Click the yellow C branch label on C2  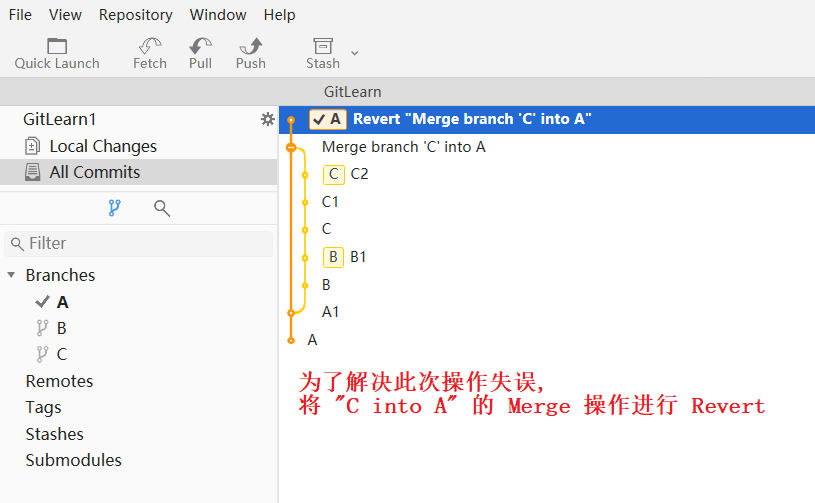coord(333,174)
